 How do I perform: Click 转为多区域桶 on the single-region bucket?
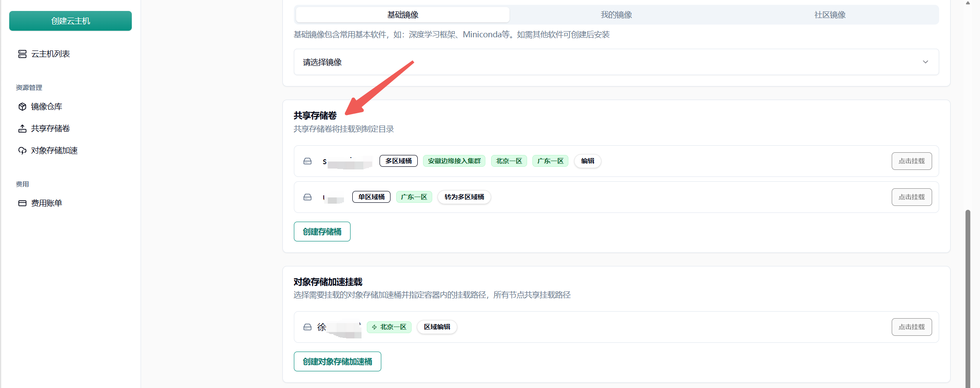pyautogui.click(x=464, y=197)
